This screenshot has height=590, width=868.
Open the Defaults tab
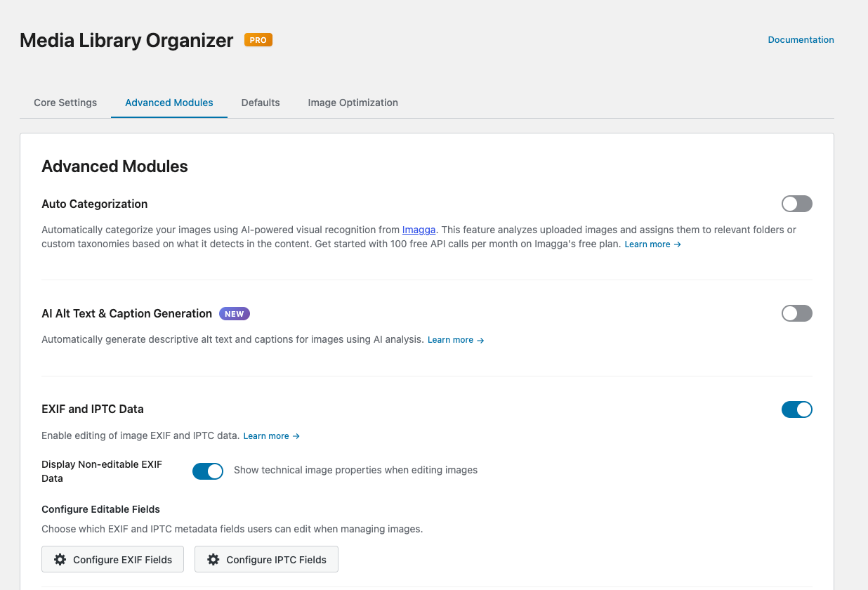(x=261, y=103)
